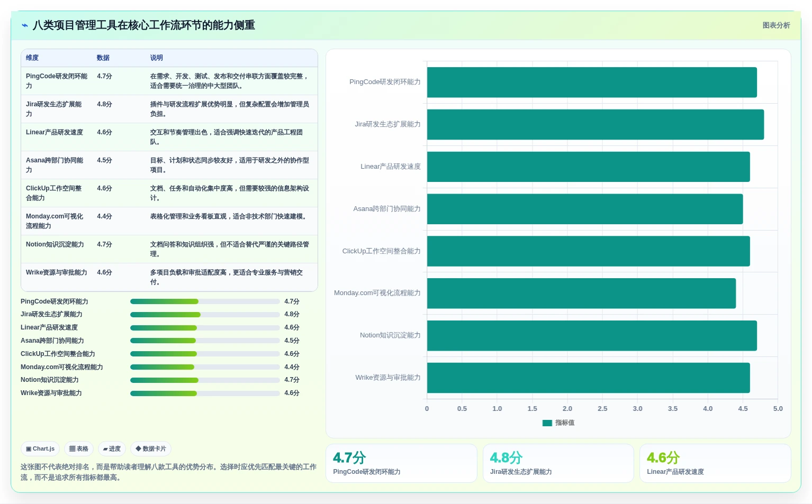The width and height of the screenshot is (812, 504).
Task: Select the 表格 tag chip
Action: point(79,448)
